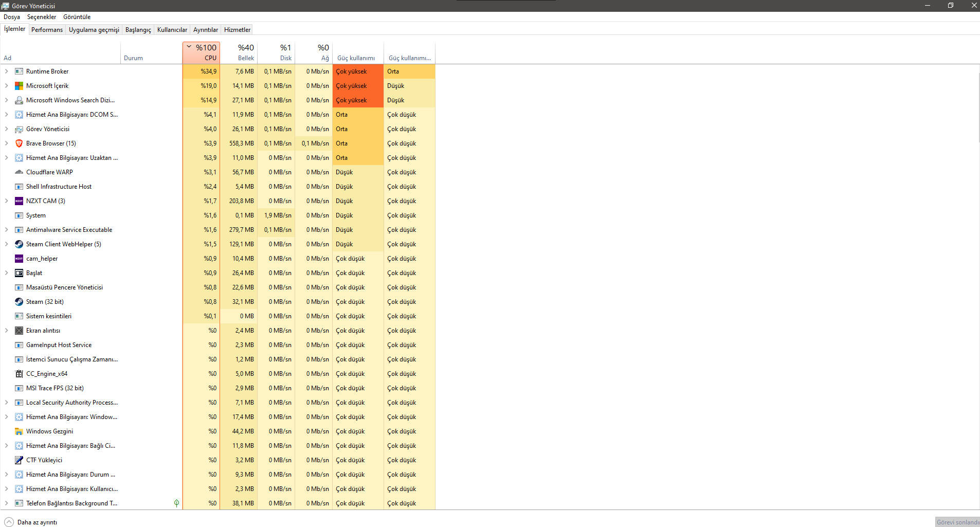
Task: Click Brave Browser memory value 558,3 MB
Action: [242, 143]
